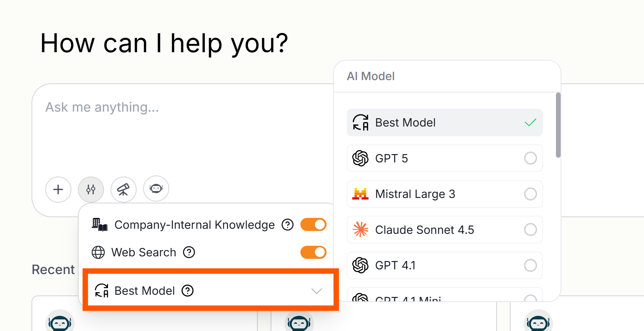644x331 pixels.
Task: Click help icon next to Best Model
Action: pyautogui.click(x=187, y=290)
